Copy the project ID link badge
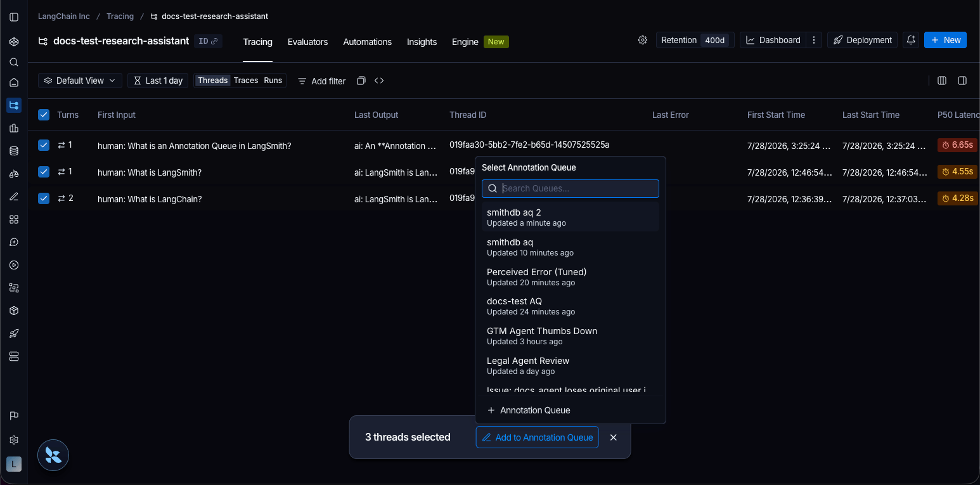This screenshot has height=485, width=980. coord(208,41)
